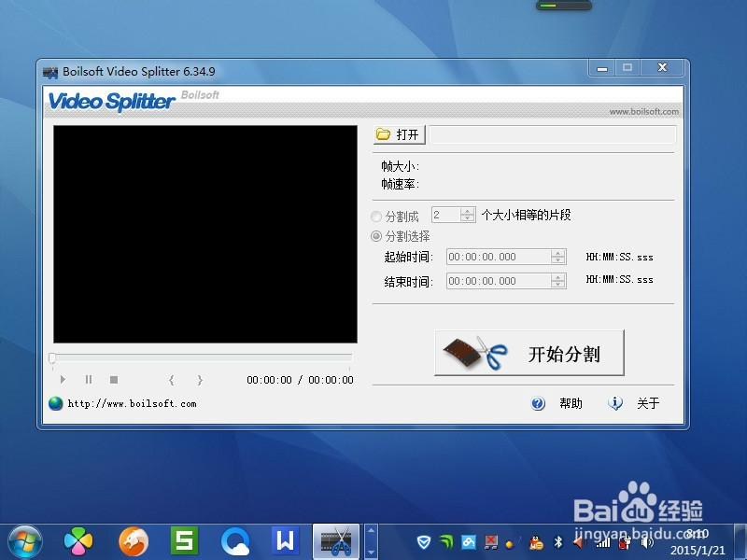
Task: Open the colorful four-petal taskbar app
Action: (x=78, y=542)
